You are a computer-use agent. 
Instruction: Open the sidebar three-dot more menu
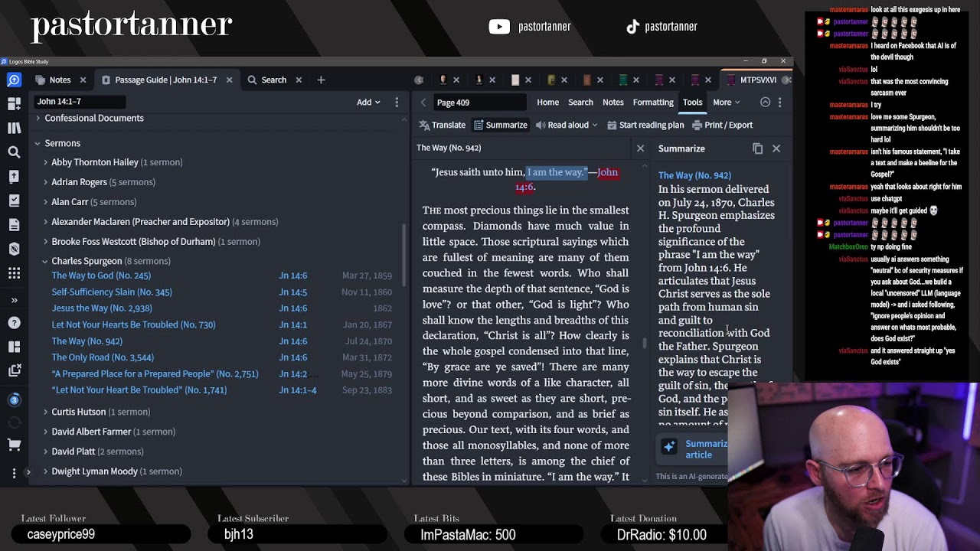click(x=14, y=474)
